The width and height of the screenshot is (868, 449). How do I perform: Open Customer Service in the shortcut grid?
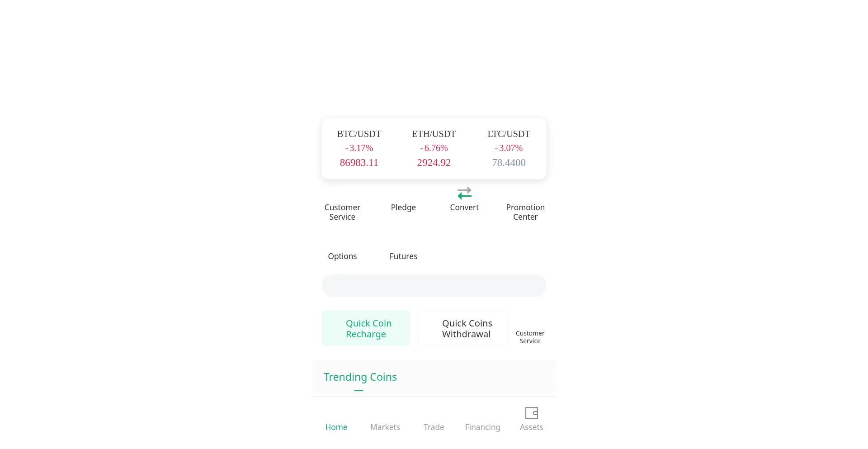[342, 212]
